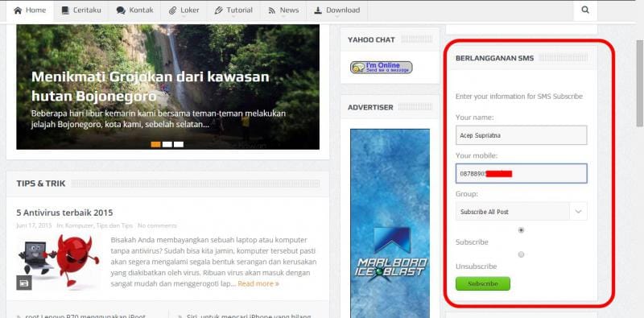Open the News menu

[283, 10]
